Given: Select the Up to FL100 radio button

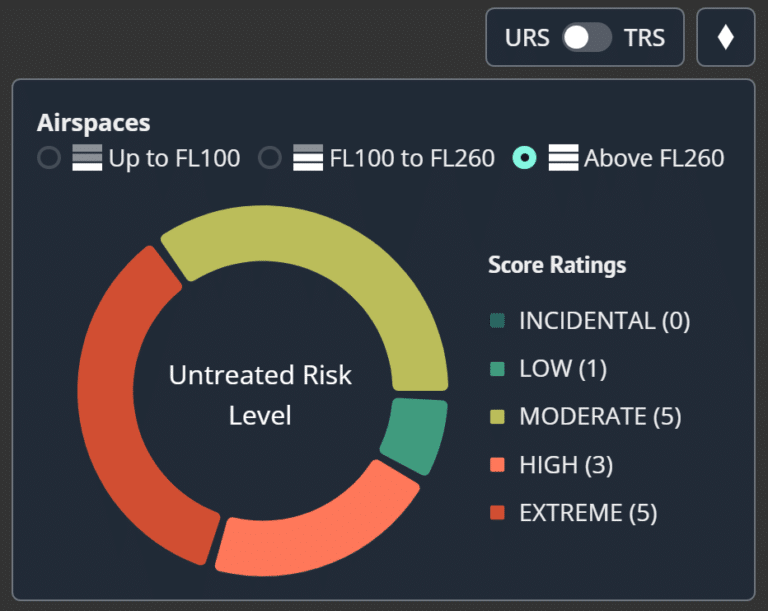Looking at the screenshot, I should [x=49, y=158].
